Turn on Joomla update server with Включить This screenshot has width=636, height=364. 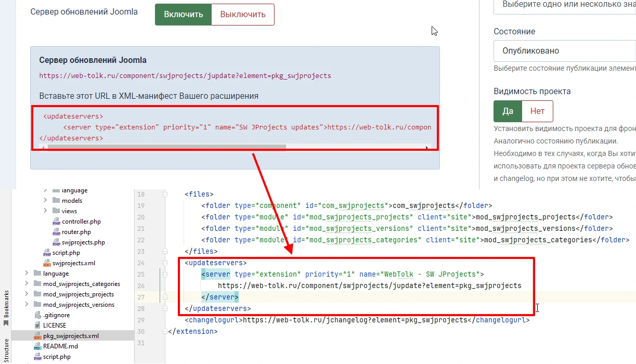183,15
